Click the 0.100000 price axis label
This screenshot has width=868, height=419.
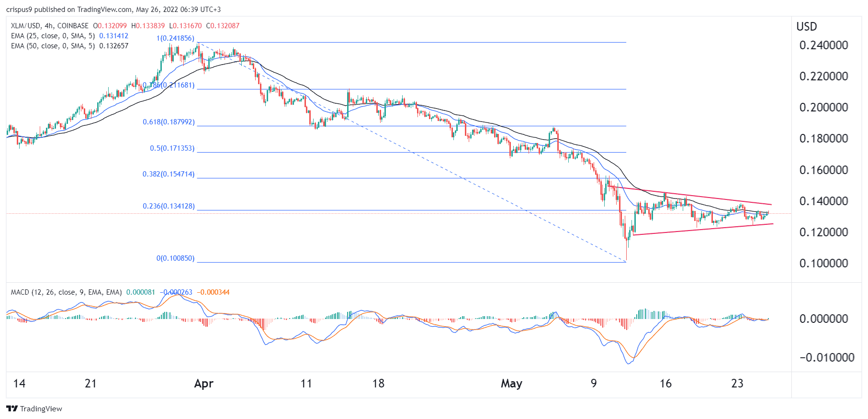pyautogui.click(x=823, y=264)
